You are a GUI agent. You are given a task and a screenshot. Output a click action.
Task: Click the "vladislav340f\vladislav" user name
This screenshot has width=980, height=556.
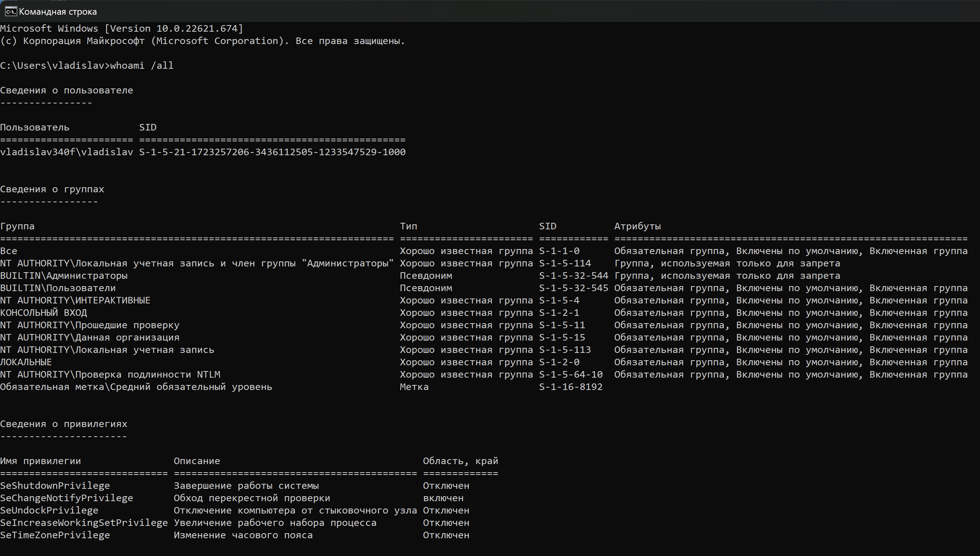pyautogui.click(x=66, y=152)
